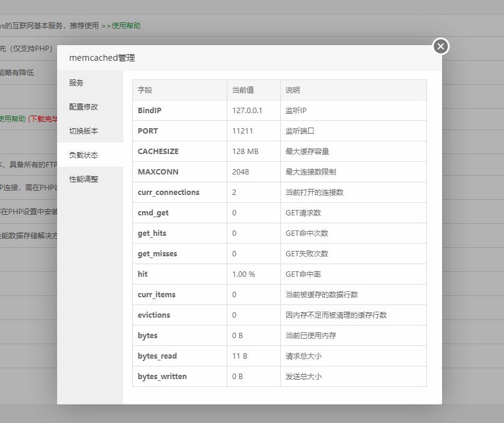
Task: Click the GET请求数 description
Action: coord(303,212)
